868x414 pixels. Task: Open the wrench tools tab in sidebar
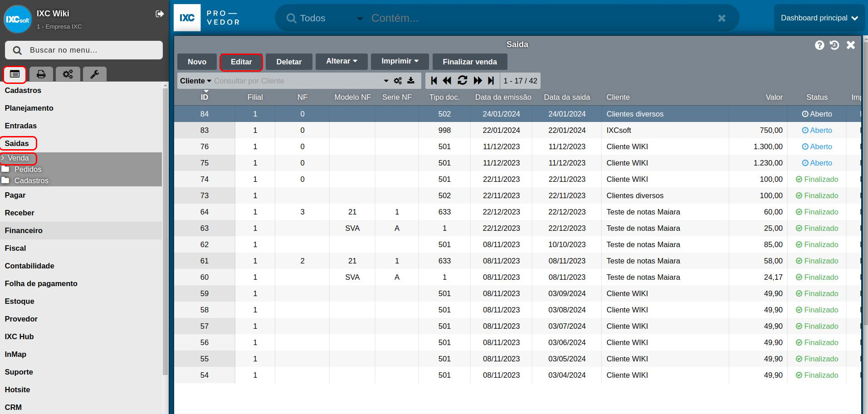point(95,74)
